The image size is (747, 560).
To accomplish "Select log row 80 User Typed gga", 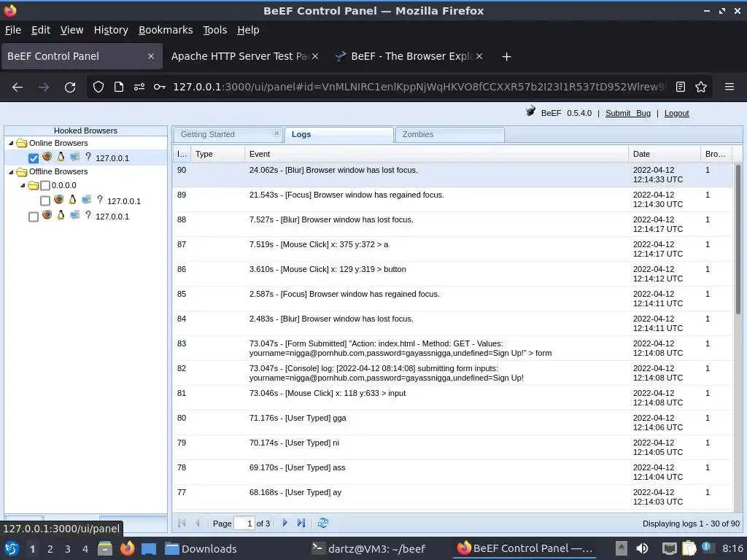I will pos(452,422).
